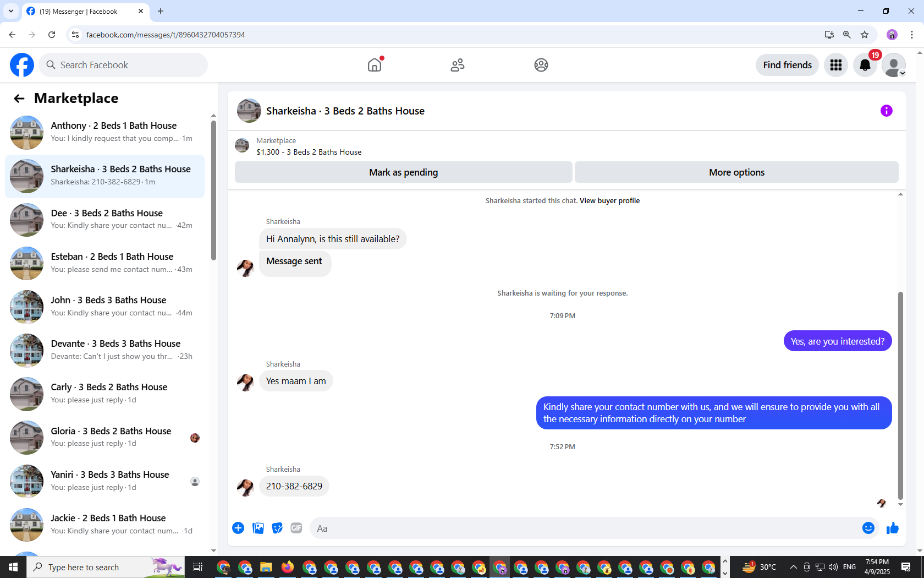
Task: Open the notifications bell
Action: (865, 65)
